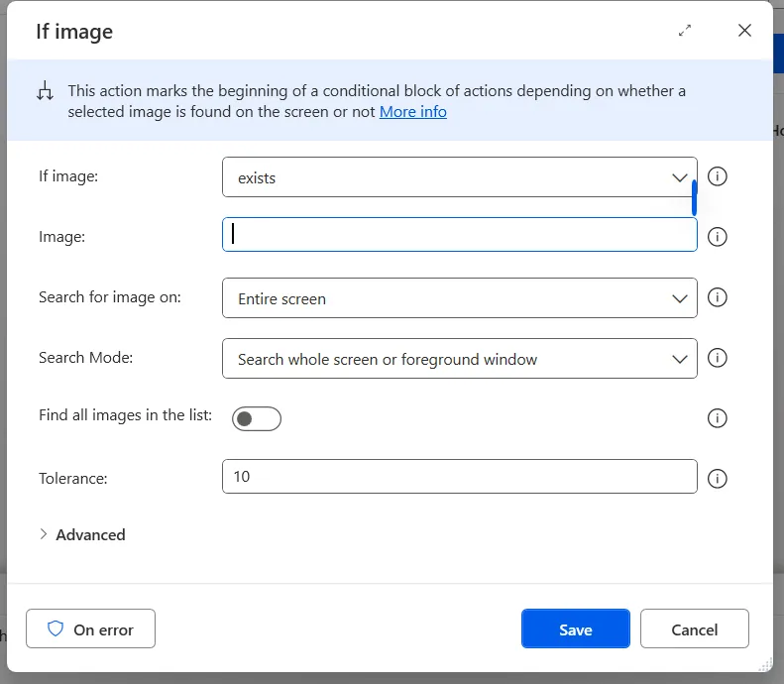Viewport: 784px width, 684px height.
Task: Open the If image 'exists' dropdown
Action: pyautogui.click(x=679, y=177)
